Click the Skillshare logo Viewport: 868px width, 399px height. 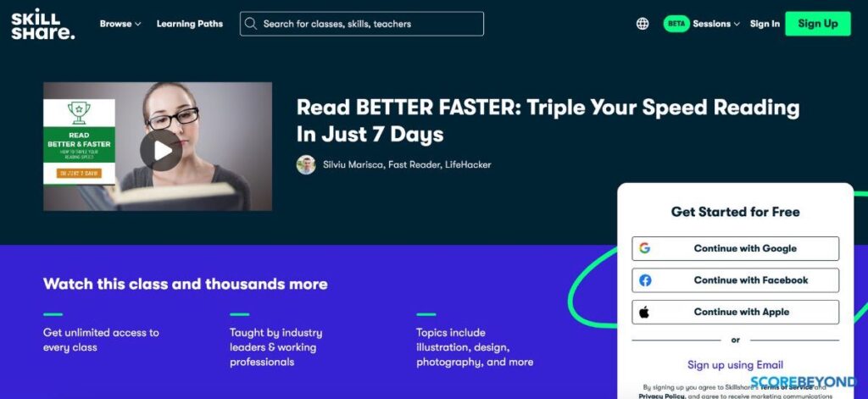(42, 24)
